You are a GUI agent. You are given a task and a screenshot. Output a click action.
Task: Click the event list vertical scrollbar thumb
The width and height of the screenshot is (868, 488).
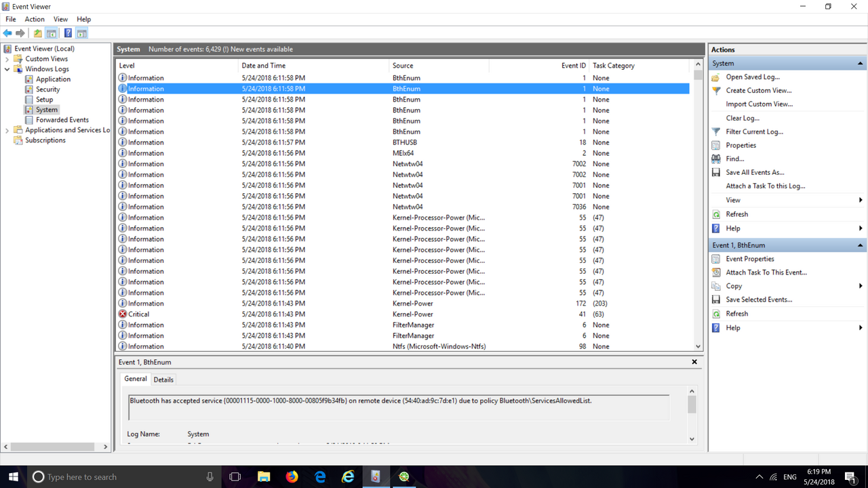[x=698, y=75]
